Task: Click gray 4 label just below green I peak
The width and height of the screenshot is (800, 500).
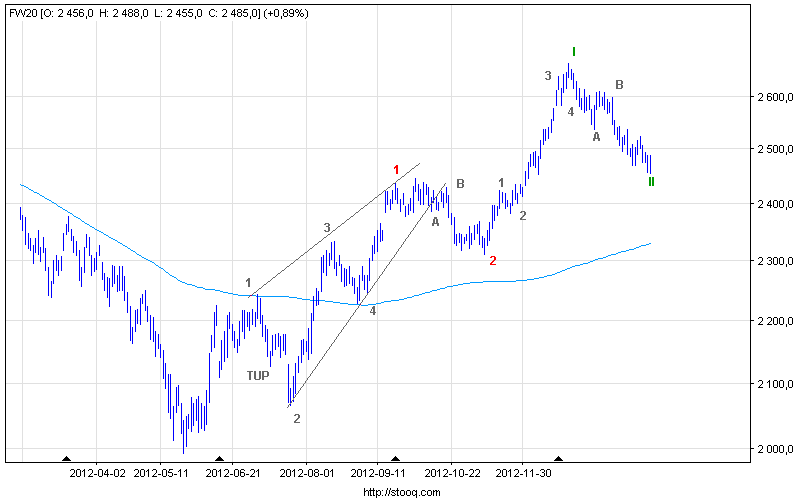Action: tap(571, 112)
